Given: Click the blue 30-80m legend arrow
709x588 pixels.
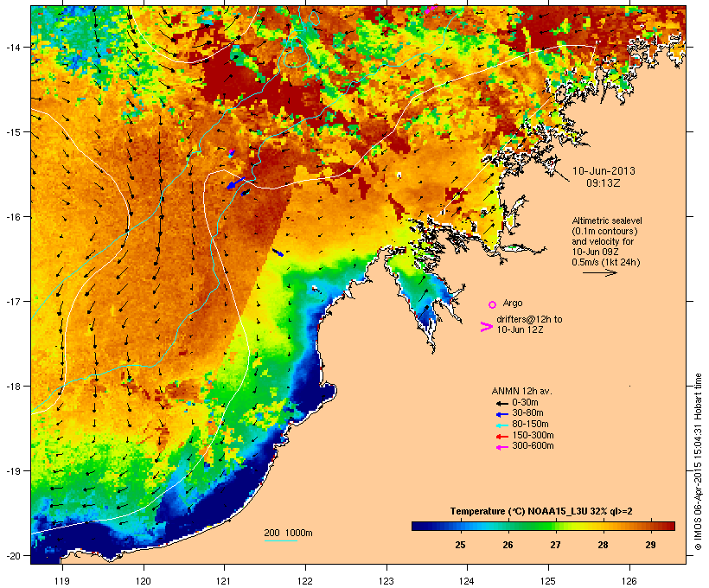Looking at the screenshot, I should [501, 414].
